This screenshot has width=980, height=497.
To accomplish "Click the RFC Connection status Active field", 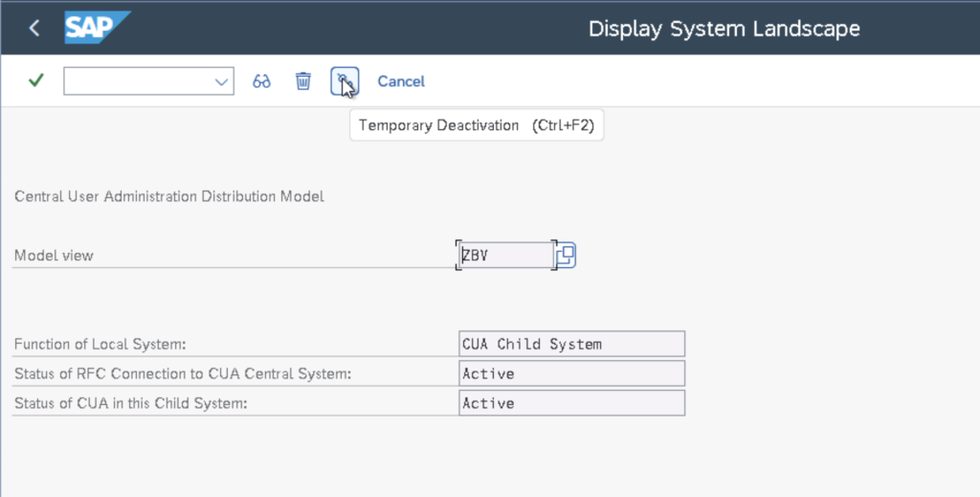I will 571,373.
